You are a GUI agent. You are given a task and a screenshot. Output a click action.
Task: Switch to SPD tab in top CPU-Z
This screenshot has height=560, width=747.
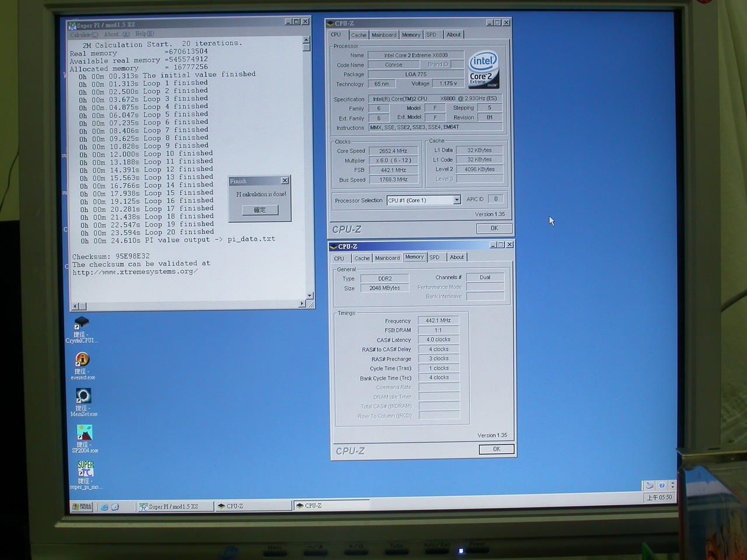point(431,35)
